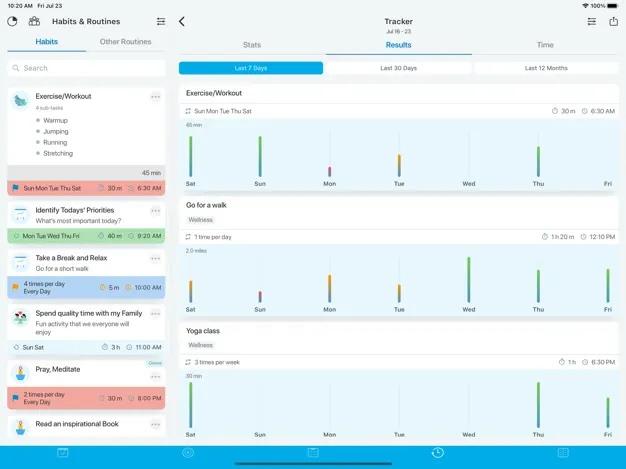Click the Exercise/Workout habit icon
Image resolution: width=626 pixels, height=469 pixels.
pos(20,101)
